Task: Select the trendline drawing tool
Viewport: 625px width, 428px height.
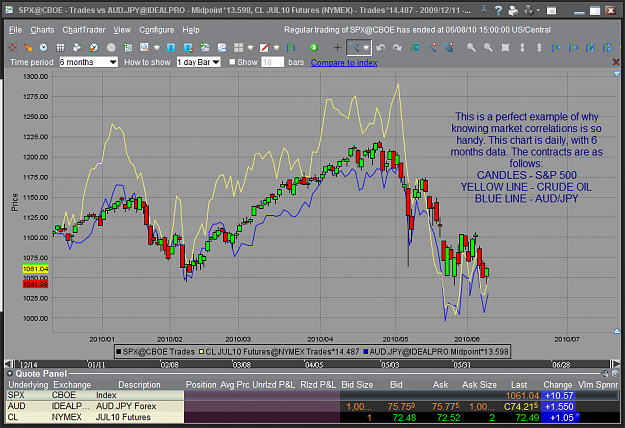Action: (354, 47)
